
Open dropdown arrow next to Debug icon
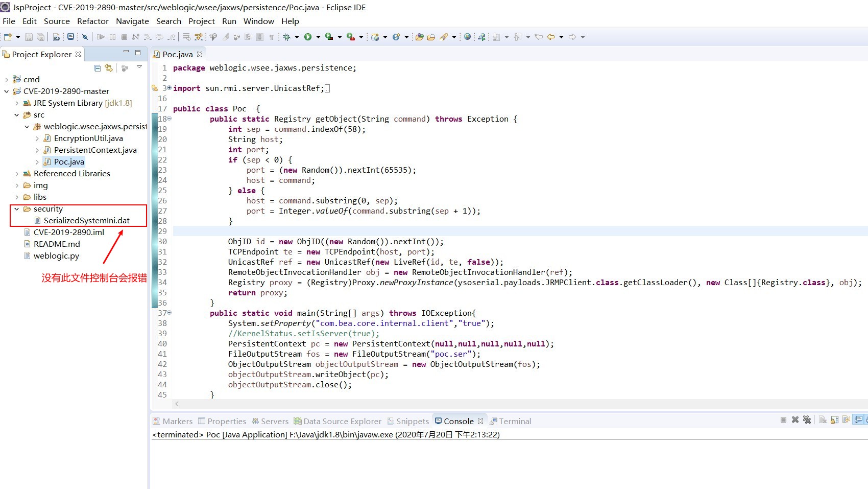point(297,37)
